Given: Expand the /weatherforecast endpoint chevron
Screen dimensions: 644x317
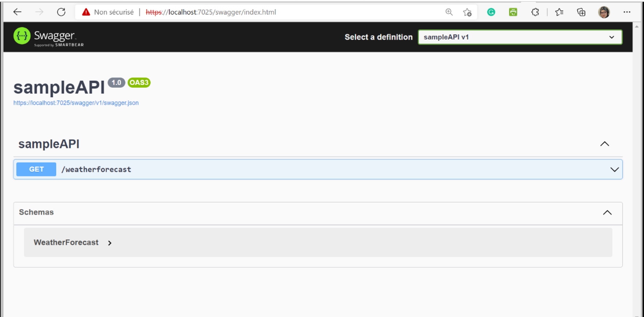Looking at the screenshot, I should 614,169.
